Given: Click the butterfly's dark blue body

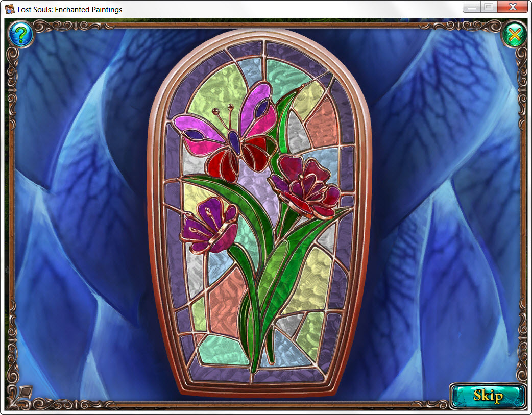Looking at the screenshot, I should click(x=234, y=140).
